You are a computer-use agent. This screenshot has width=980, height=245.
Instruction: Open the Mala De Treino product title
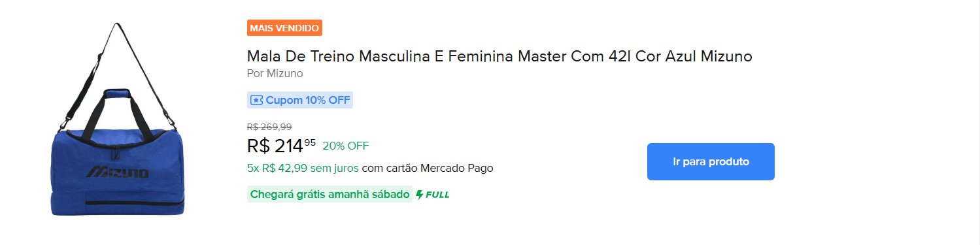pos(499,56)
